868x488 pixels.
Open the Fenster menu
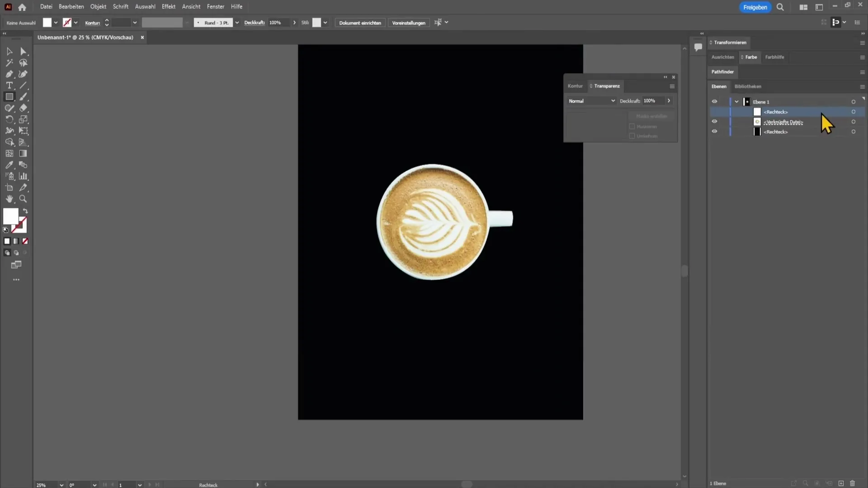coord(216,7)
